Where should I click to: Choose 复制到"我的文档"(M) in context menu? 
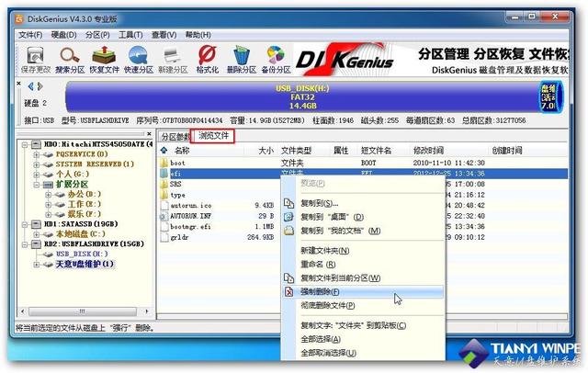tap(363, 231)
